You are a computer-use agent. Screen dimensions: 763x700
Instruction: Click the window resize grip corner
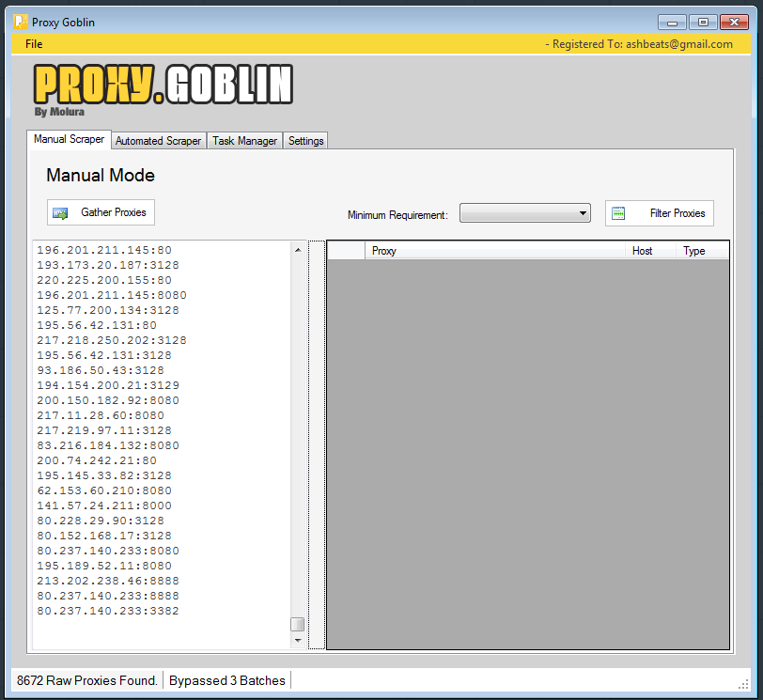coord(743,684)
